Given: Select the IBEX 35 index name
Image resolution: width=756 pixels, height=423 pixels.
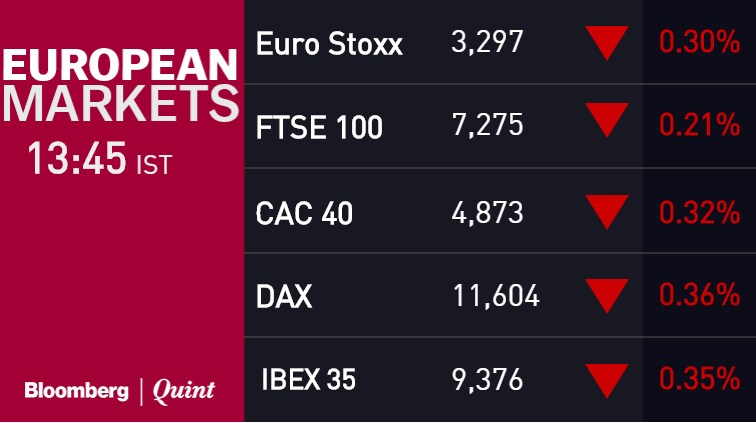Looking at the screenshot, I should 308,381.
